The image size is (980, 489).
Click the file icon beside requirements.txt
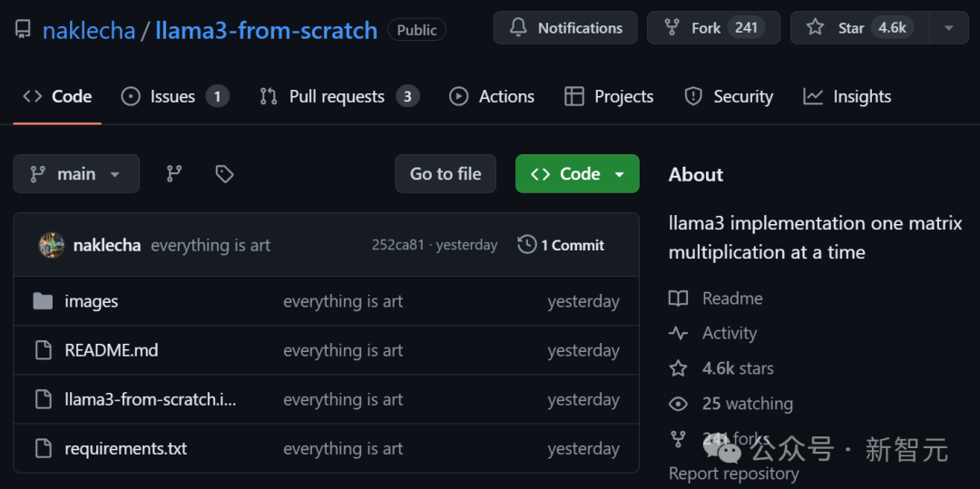pos(43,448)
